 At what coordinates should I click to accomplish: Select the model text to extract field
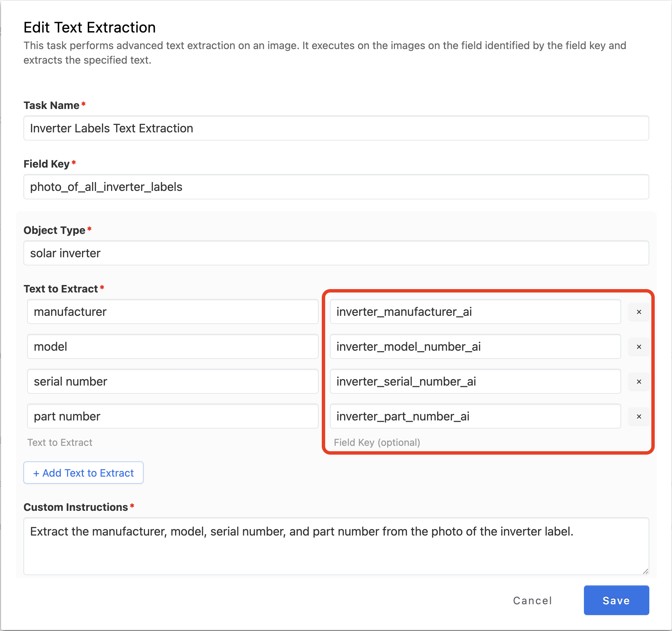(x=173, y=347)
